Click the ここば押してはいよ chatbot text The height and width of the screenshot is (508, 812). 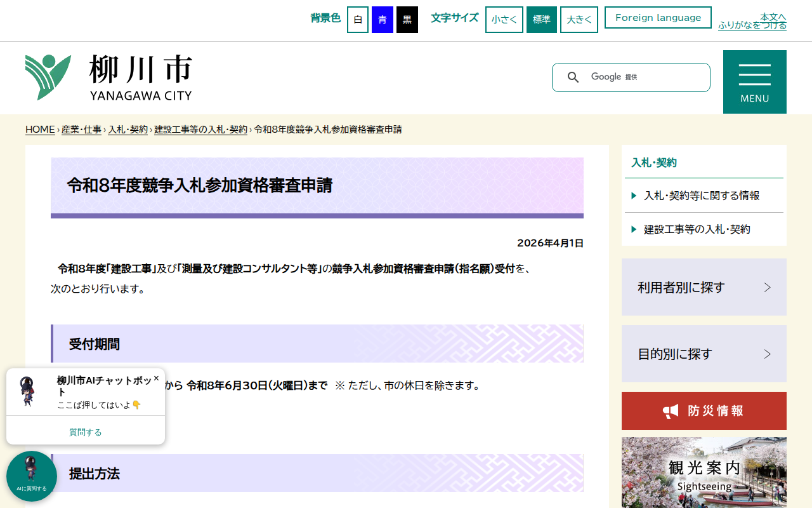(x=99, y=404)
